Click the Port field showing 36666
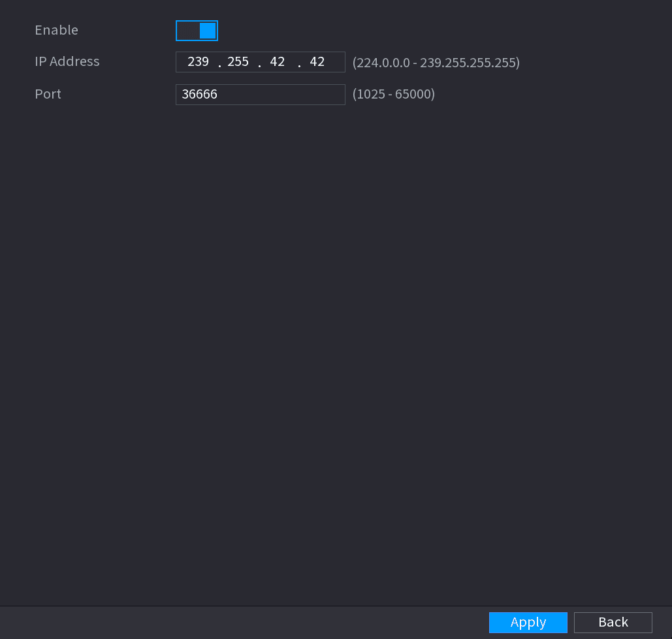Viewport: 672px width, 639px height. coord(260,94)
